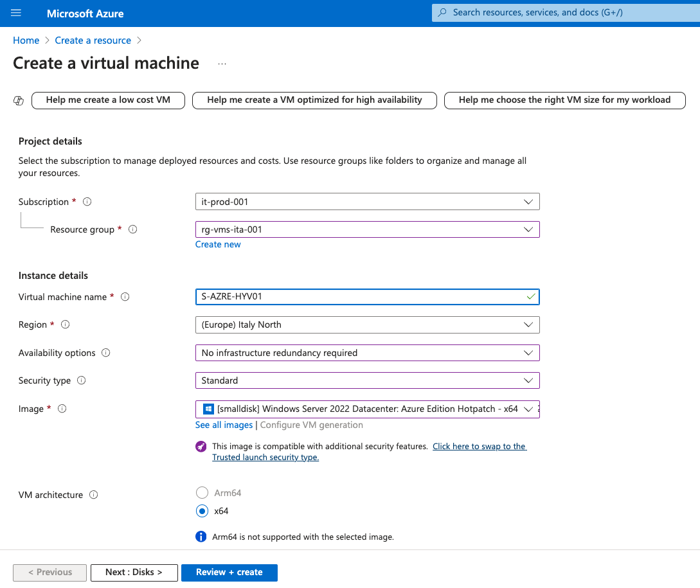Open the Azure portal hamburger menu
This screenshot has width=700, height=588.
pyautogui.click(x=15, y=13)
